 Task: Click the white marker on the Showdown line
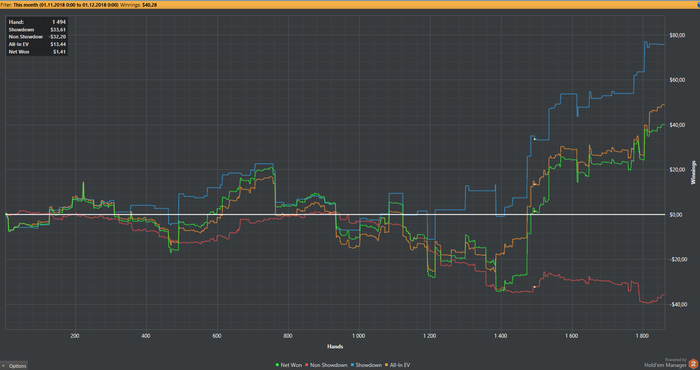pos(534,139)
